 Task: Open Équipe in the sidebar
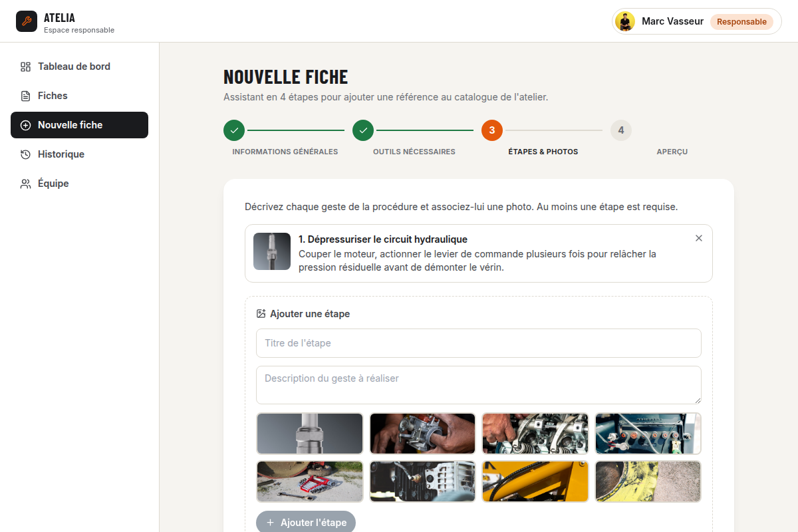coord(79,184)
